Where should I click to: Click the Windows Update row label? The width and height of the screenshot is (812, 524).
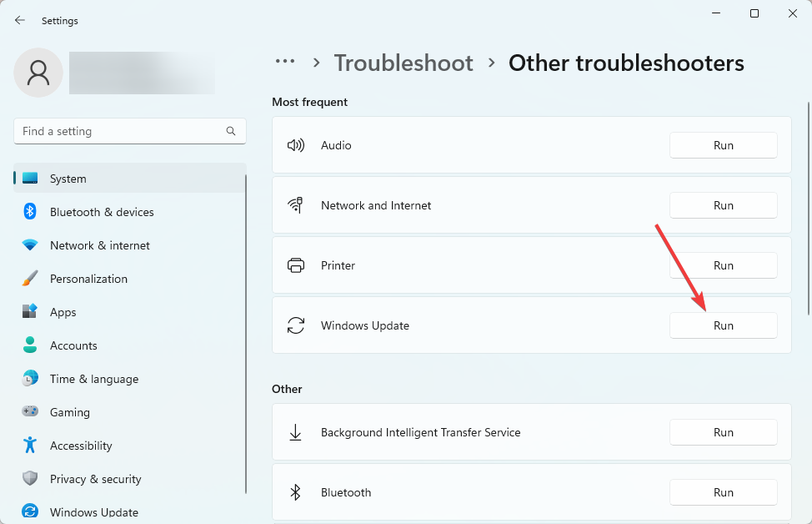point(365,325)
